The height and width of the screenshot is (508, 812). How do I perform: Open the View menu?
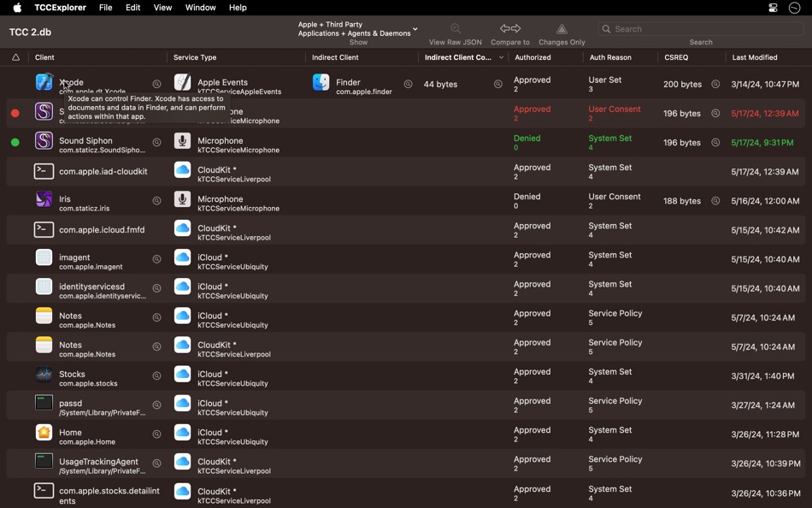point(162,7)
